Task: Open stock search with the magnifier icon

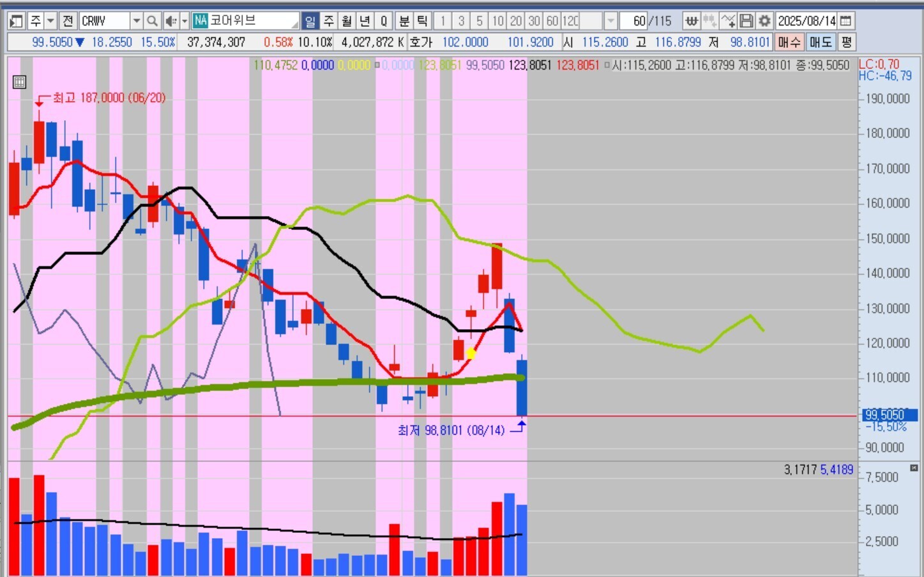Action: coord(152,21)
